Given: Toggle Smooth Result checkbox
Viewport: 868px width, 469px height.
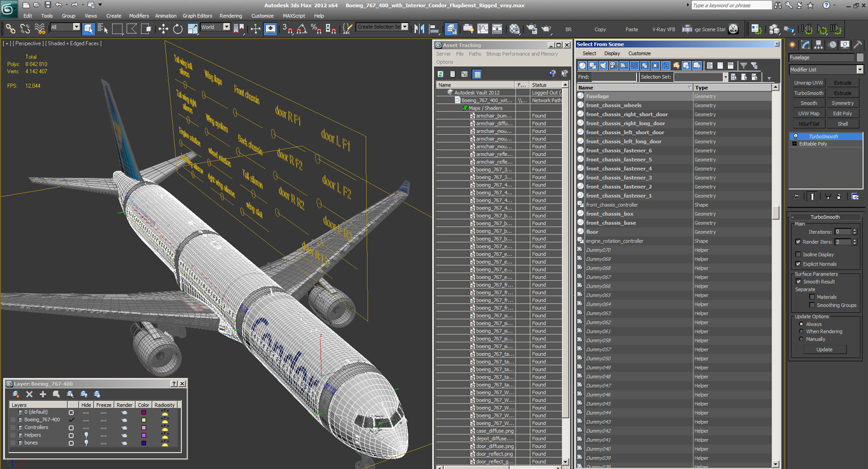Looking at the screenshot, I should coord(798,281).
